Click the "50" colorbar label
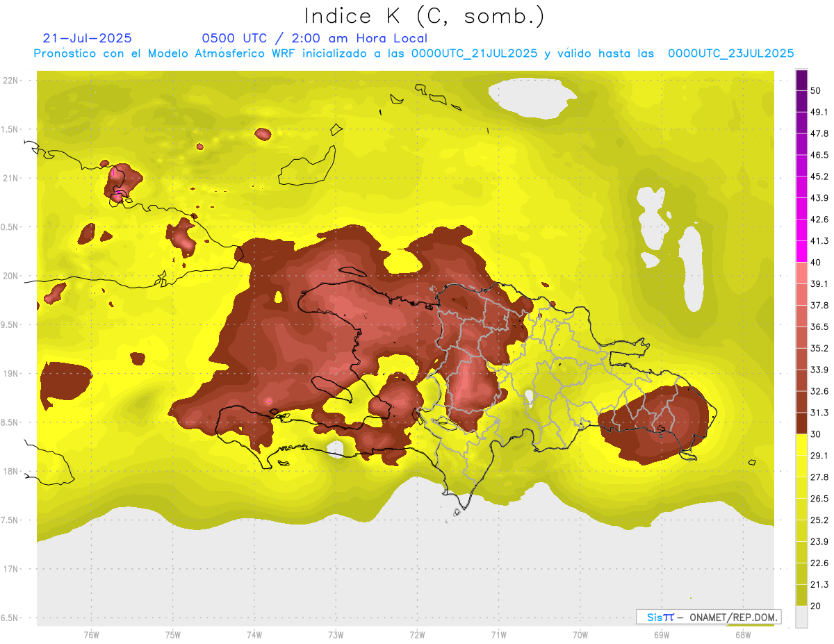 coord(816,91)
